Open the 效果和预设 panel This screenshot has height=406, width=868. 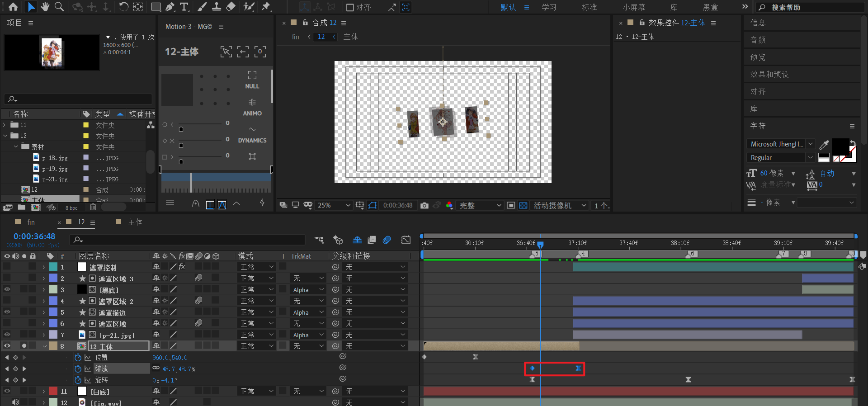[769, 74]
